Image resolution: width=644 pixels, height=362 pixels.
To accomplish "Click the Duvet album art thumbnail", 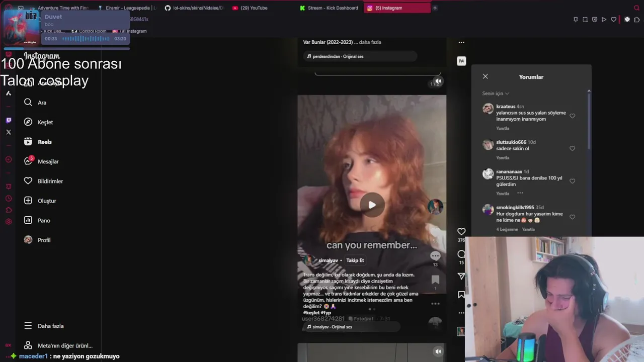I will 22,27.
